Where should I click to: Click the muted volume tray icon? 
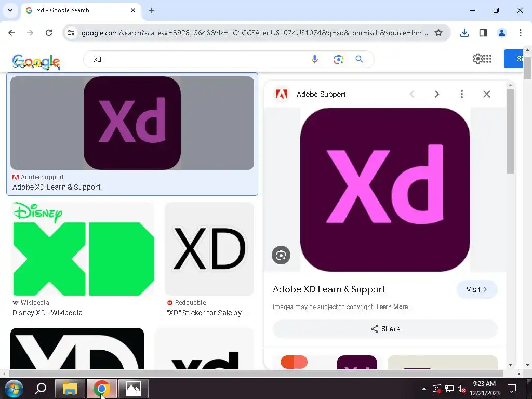point(461,389)
